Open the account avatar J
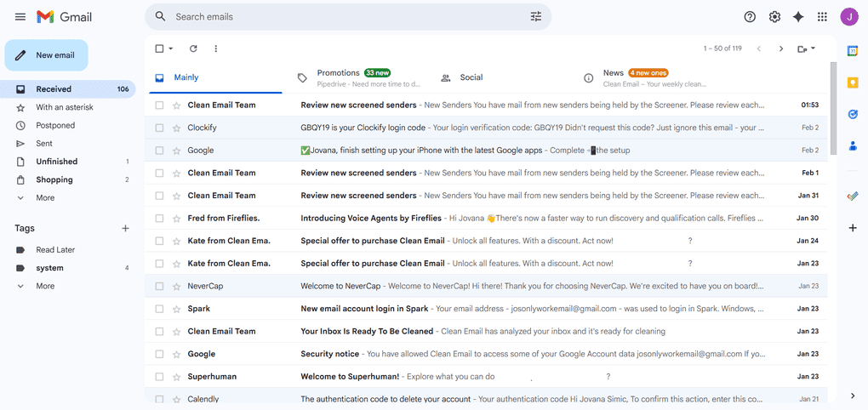 click(x=848, y=17)
